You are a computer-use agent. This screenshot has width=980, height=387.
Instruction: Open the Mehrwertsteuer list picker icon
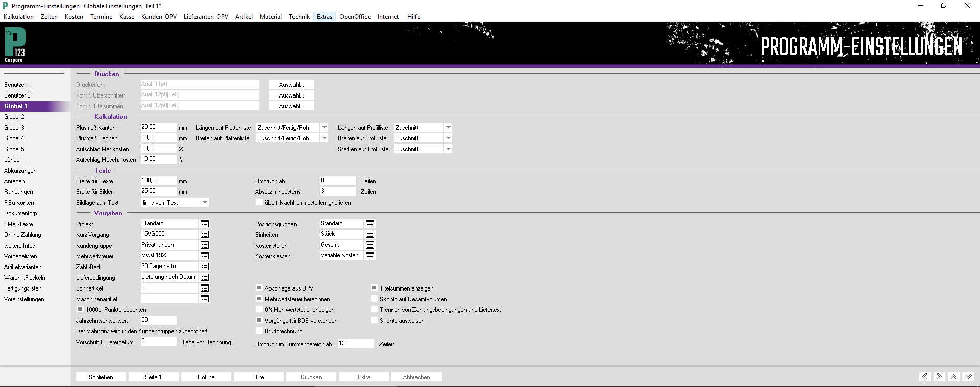(205, 256)
